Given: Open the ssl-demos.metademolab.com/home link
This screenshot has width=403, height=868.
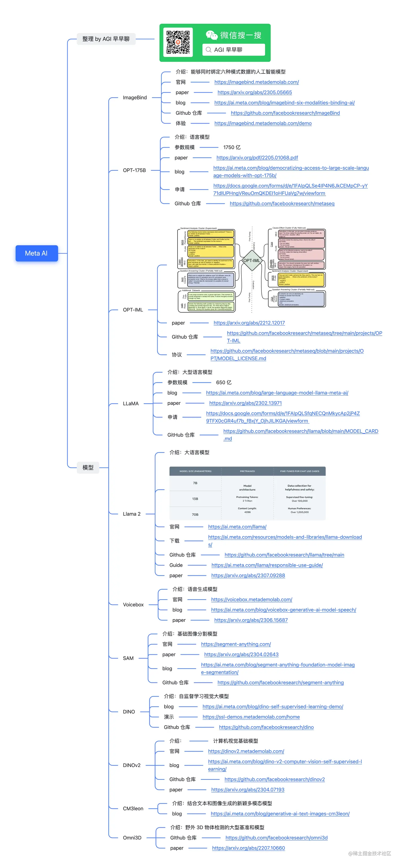Looking at the screenshot, I should [251, 717].
